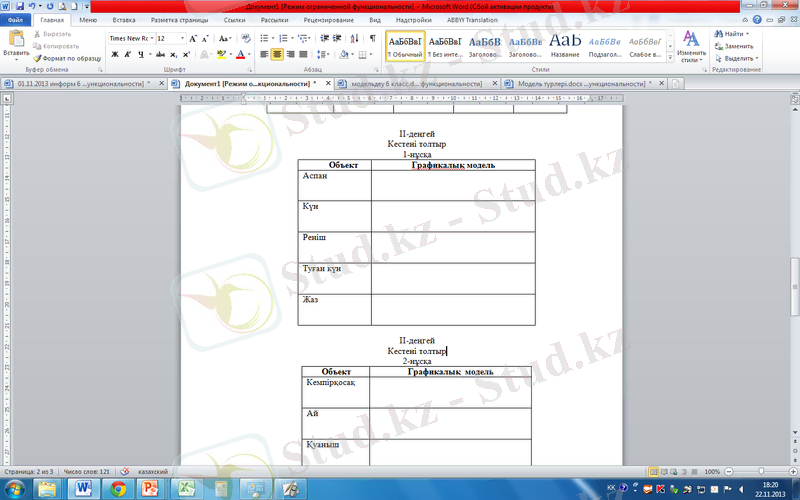Show paragraph marks with pilcrow icon
The width and height of the screenshot is (800, 500).
[x=372, y=37]
